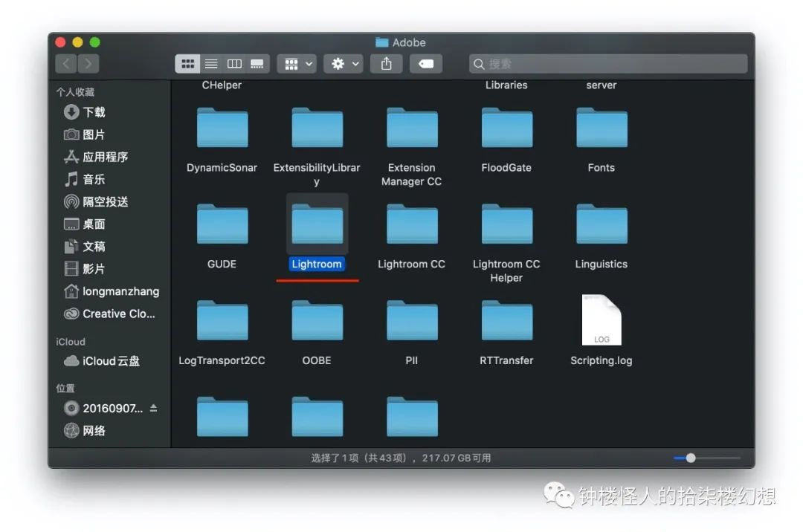Open Movies (影片) in sidebar

(85, 269)
